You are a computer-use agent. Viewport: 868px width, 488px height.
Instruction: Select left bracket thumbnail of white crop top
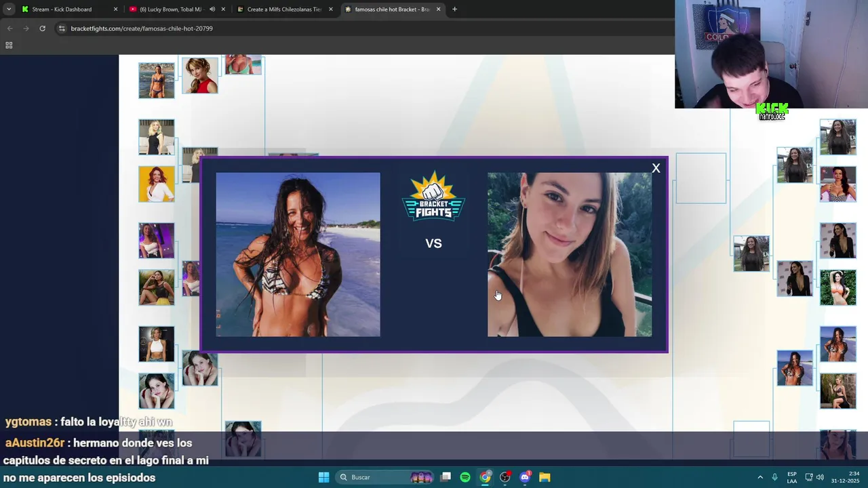157,344
